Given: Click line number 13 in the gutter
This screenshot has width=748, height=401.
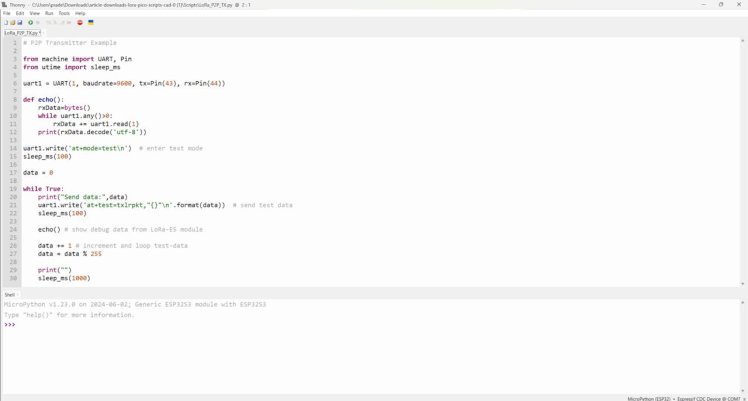Looking at the screenshot, I should (x=13, y=140).
